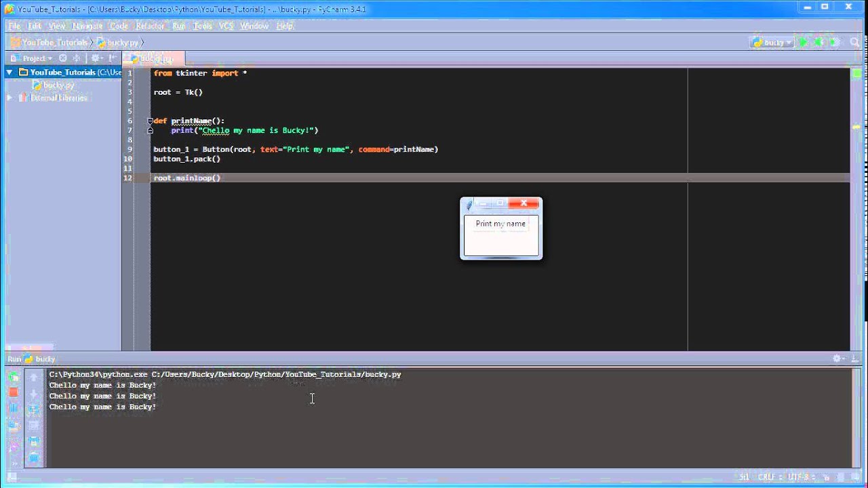The image size is (868, 488).
Task: Open the Run menu
Action: (178, 26)
